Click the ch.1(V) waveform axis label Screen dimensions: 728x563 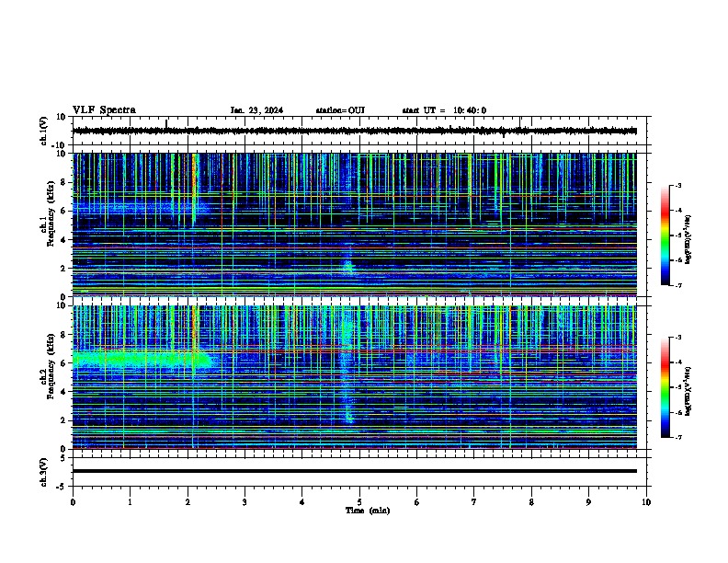click(x=43, y=131)
